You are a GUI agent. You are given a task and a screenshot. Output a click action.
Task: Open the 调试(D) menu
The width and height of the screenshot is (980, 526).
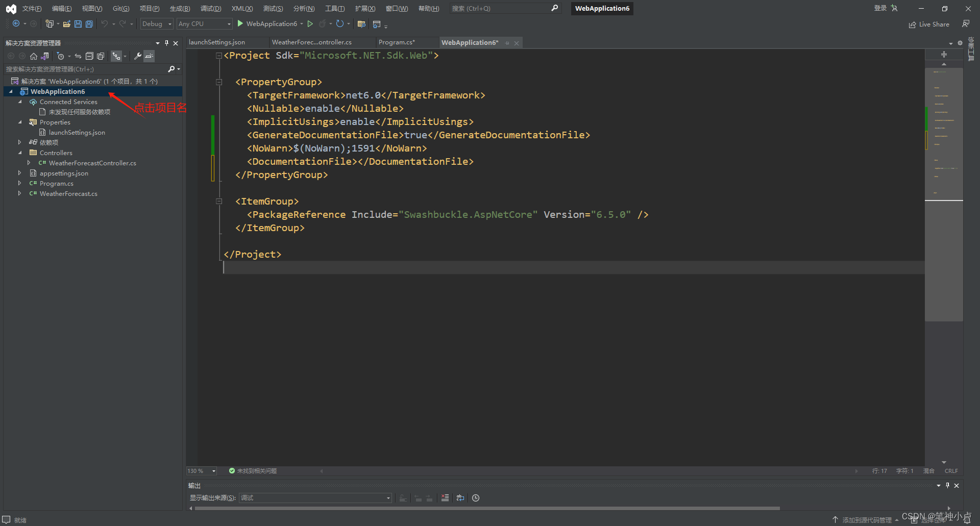[x=210, y=8]
